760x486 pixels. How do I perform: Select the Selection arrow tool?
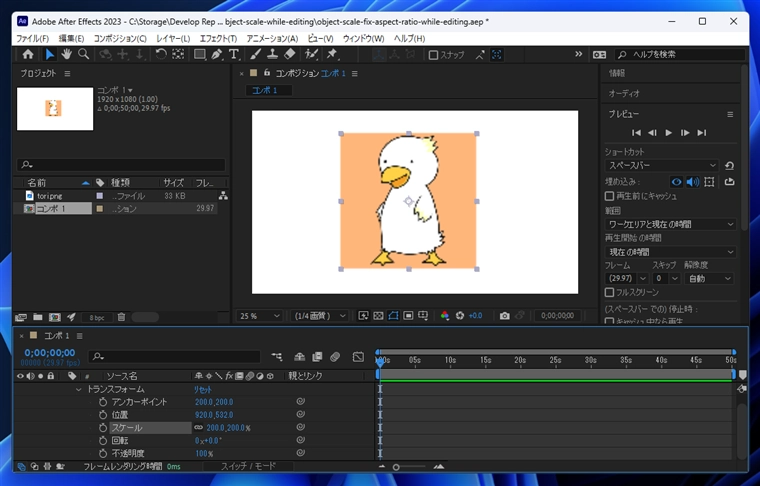pyautogui.click(x=49, y=54)
